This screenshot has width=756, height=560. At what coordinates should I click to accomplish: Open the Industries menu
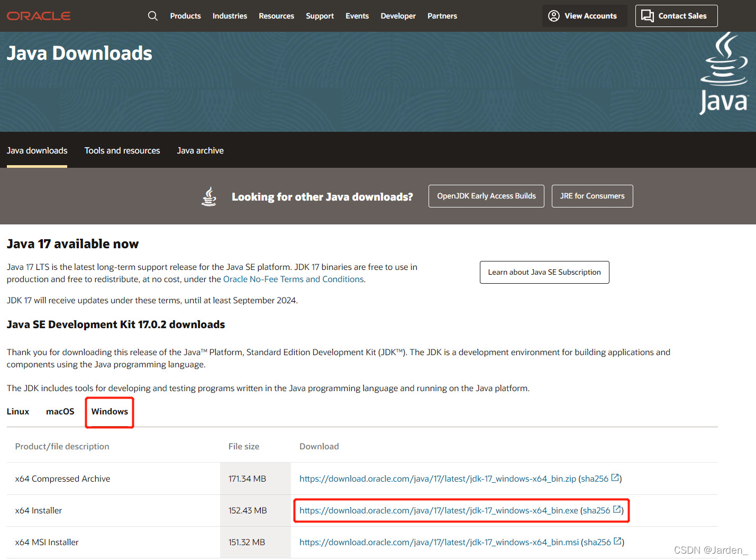(230, 16)
